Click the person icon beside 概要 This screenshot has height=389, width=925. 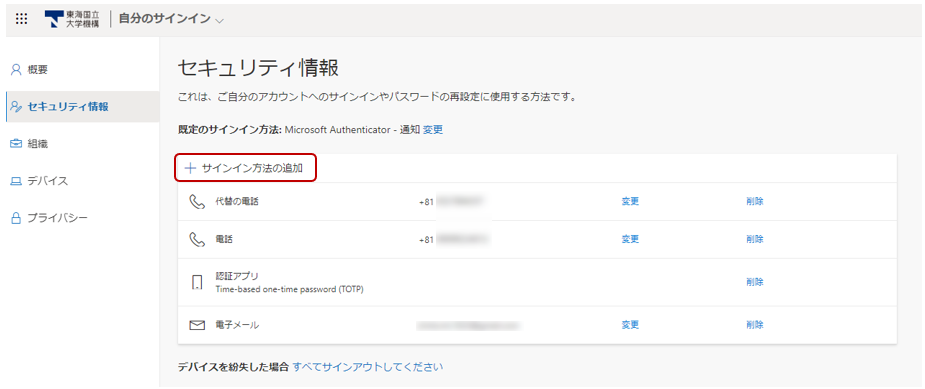click(17, 70)
